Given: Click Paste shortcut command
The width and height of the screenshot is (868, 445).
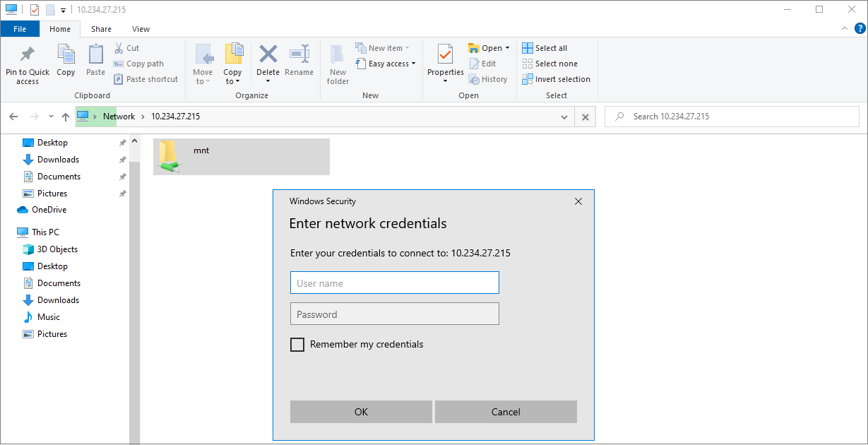Looking at the screenshot, I should pyautogui.click(x=145, y=79).
